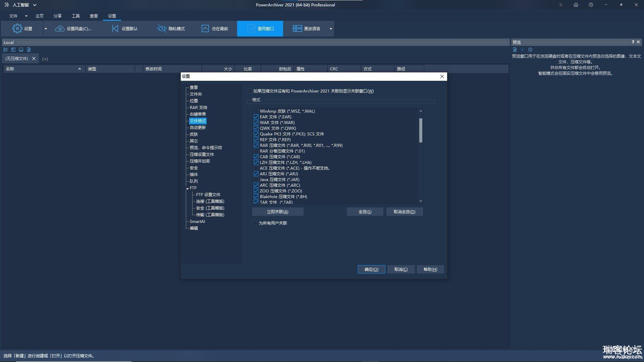Uncheck EAR 文件 (*.EAR) checkbox
This screenshot has width=644, height=362.
(x=256, y=117)
